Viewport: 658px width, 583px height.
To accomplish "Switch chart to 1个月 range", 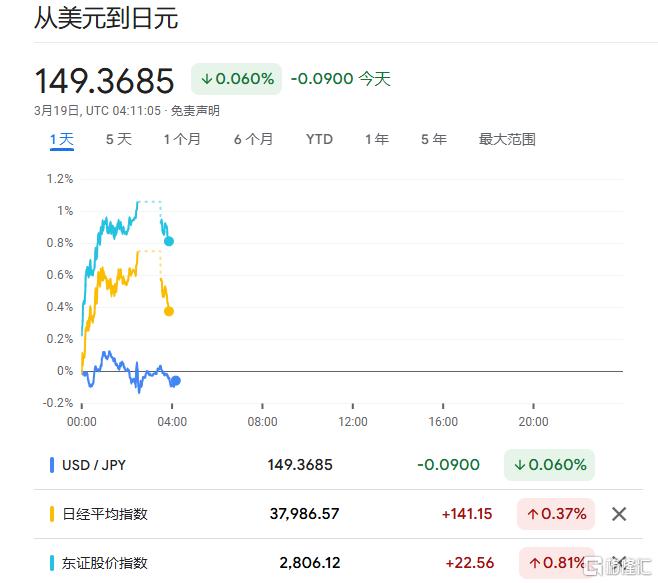I will coord(182,139).
